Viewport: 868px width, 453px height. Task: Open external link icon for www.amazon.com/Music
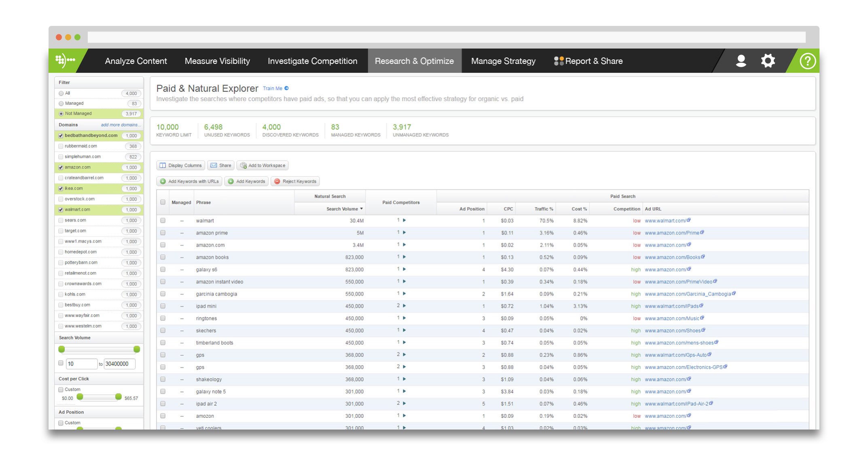click(x=702, y=318)
